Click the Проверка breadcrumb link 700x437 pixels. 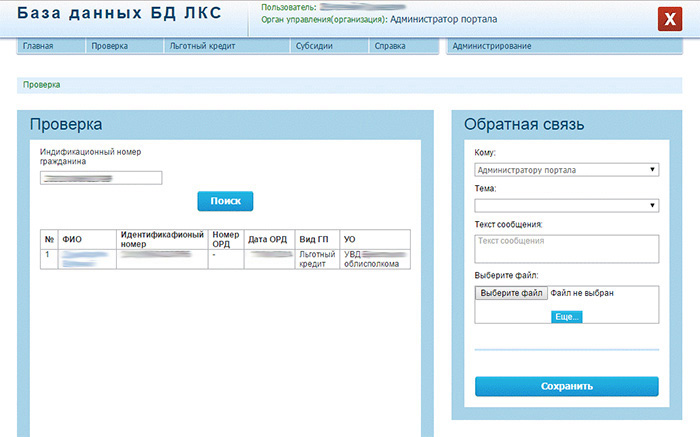point(41,85)
